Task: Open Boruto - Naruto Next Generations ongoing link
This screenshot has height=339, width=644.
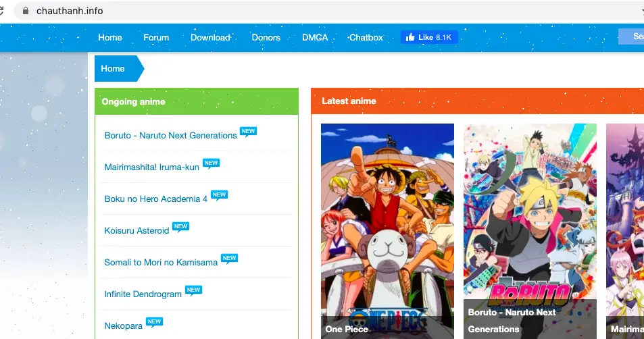Action: point(170,136)
